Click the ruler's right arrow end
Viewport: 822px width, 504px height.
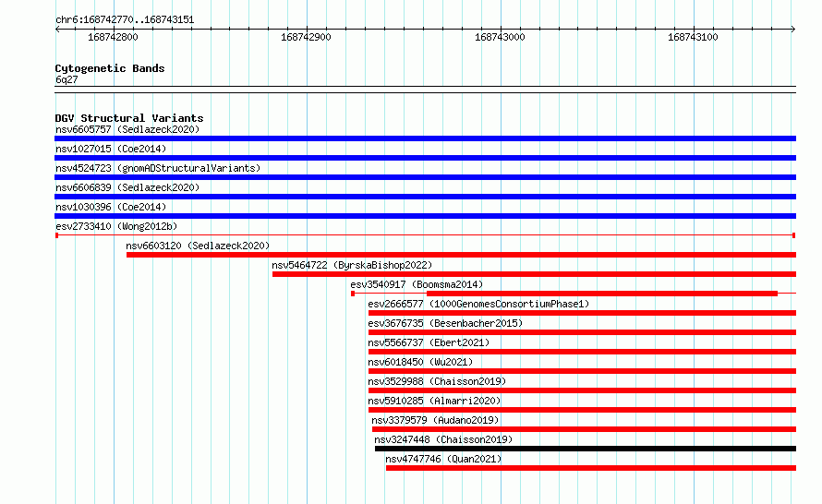793,30
